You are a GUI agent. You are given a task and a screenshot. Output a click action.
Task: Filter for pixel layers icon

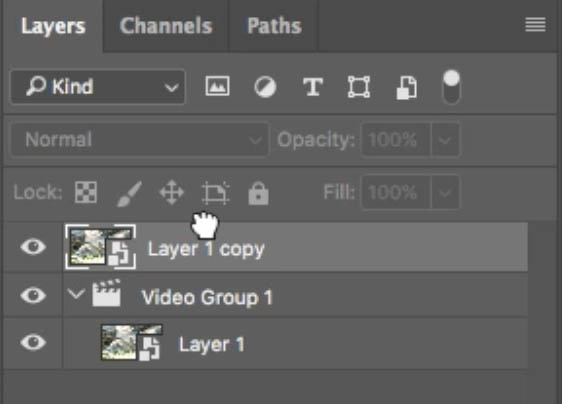point(218,86)
